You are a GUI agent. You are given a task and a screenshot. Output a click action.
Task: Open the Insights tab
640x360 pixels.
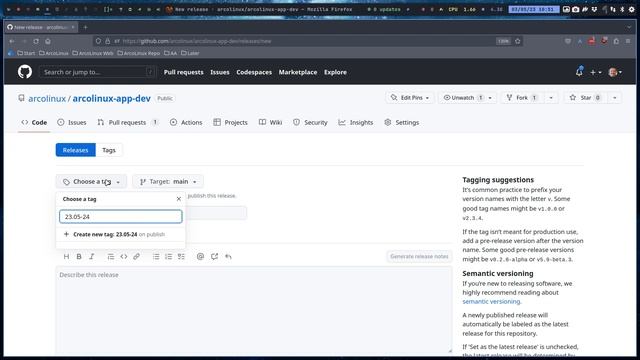[x=356, y=122]
